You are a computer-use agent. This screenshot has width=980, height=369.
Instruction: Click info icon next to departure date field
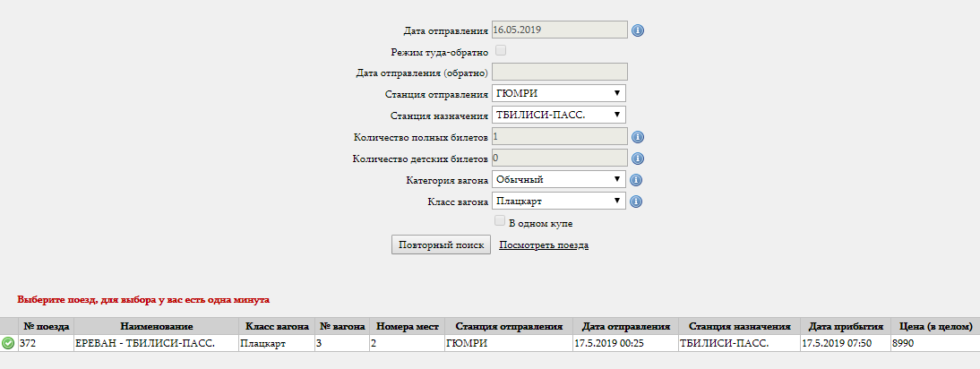pyautogui.click(x=638, y=30)
